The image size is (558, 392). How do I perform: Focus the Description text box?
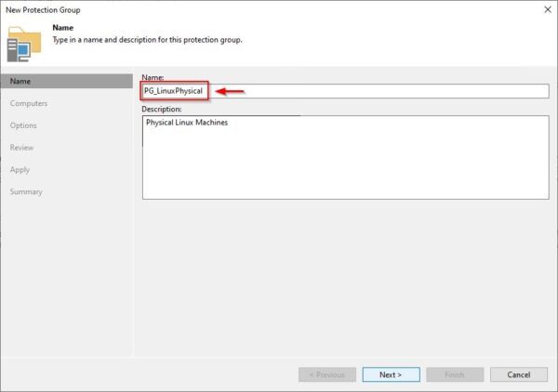pos(346,157)
